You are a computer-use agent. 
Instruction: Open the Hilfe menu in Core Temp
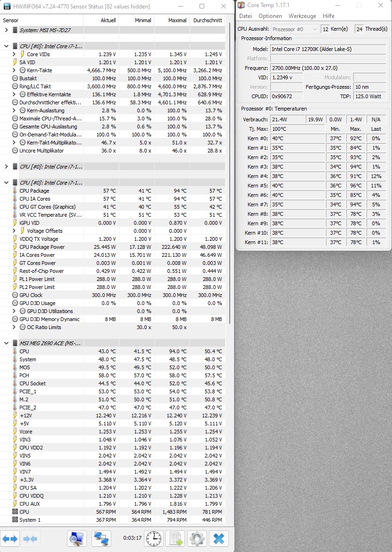[328, 16]
